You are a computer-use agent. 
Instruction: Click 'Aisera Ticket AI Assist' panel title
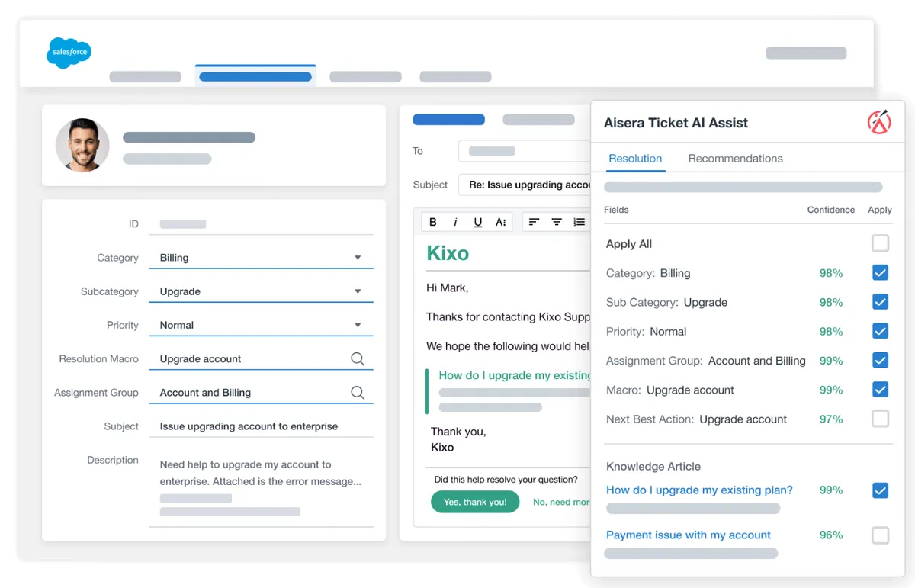click(x=676, y=123)
